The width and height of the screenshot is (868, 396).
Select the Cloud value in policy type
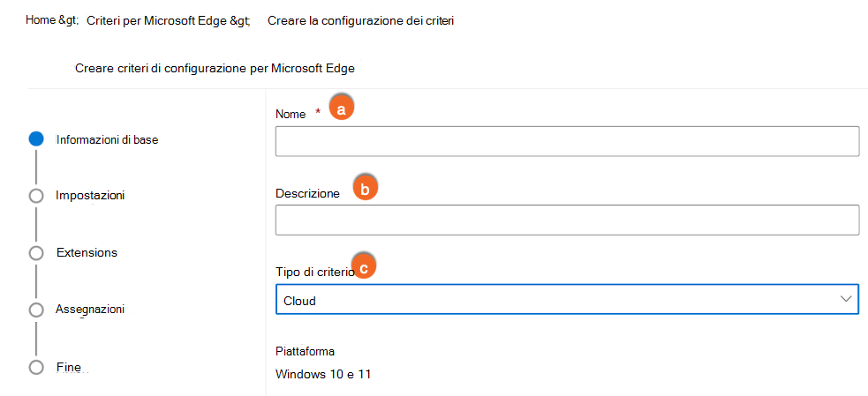[300, 301]
